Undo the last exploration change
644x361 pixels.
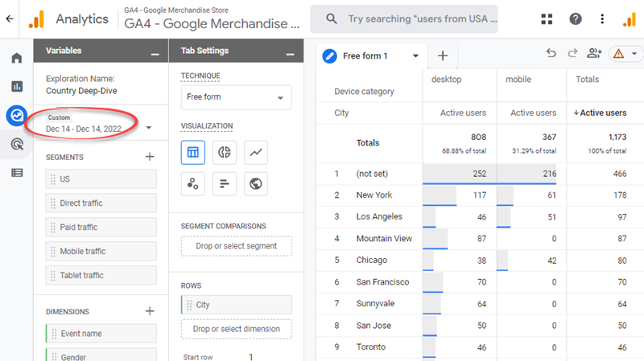(x=551, y=53)
